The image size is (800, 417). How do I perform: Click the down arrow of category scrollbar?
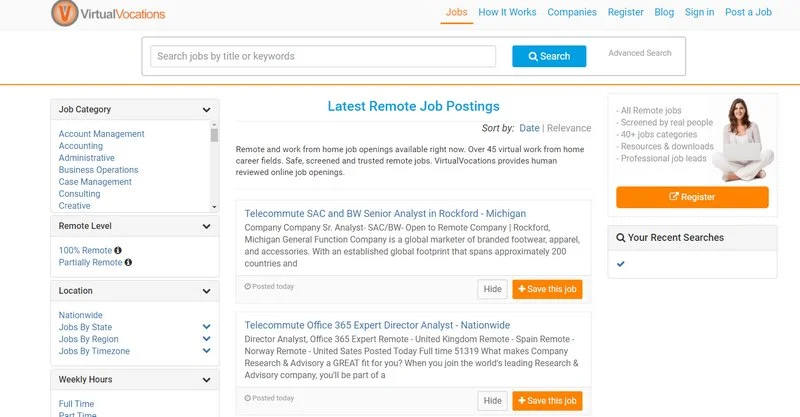click(x=214, y=207)
